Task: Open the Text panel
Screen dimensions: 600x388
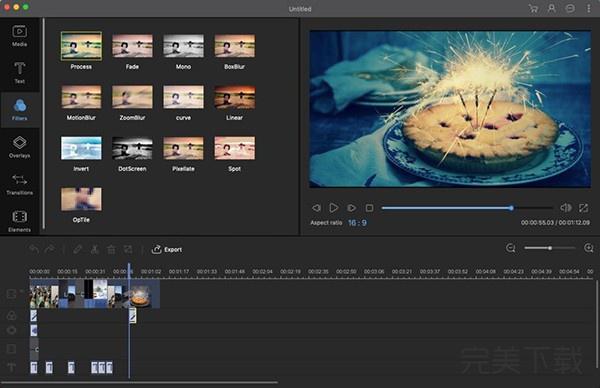Action: [20, 72]
